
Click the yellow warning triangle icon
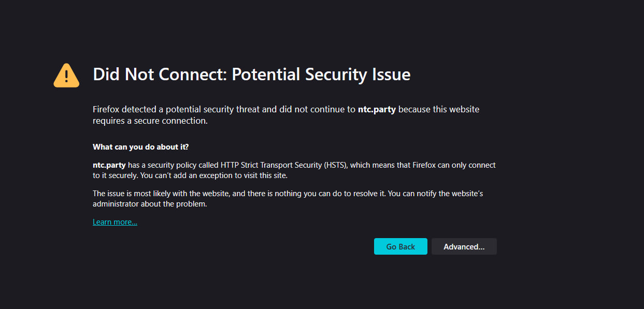pyautogui.click(x=66, y=76)
